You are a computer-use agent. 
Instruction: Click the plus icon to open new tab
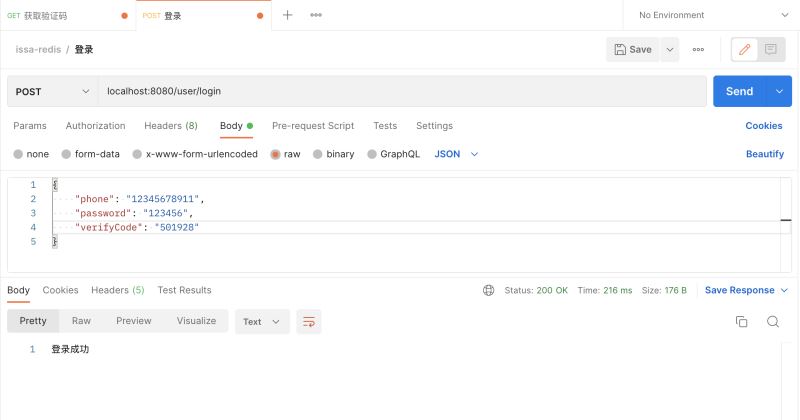click(x=288, y=15)
